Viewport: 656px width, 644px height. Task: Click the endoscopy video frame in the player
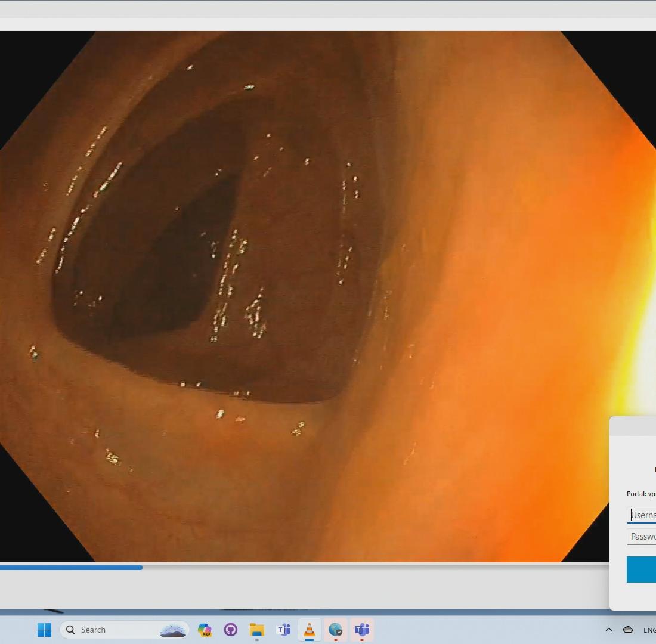coord(328,296)
